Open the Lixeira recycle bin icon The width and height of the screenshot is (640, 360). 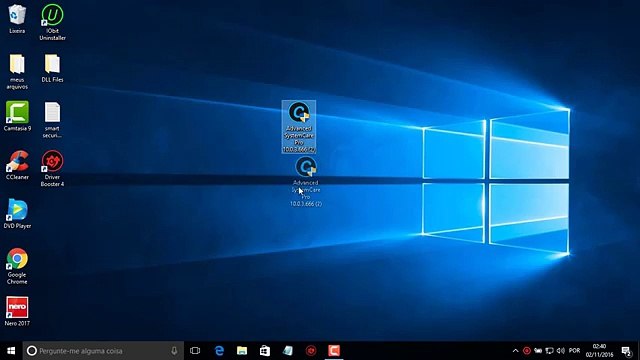pos(17,18)
